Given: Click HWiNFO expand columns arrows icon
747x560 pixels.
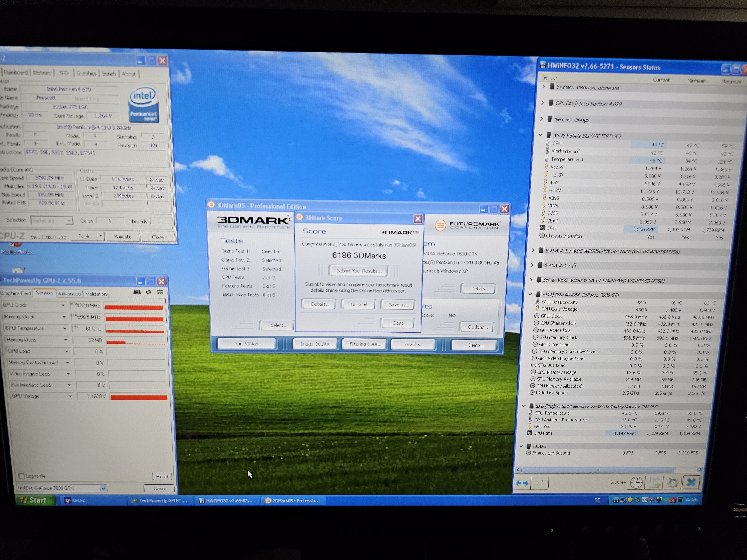Looking at the screenshot, I should point(522,483).
